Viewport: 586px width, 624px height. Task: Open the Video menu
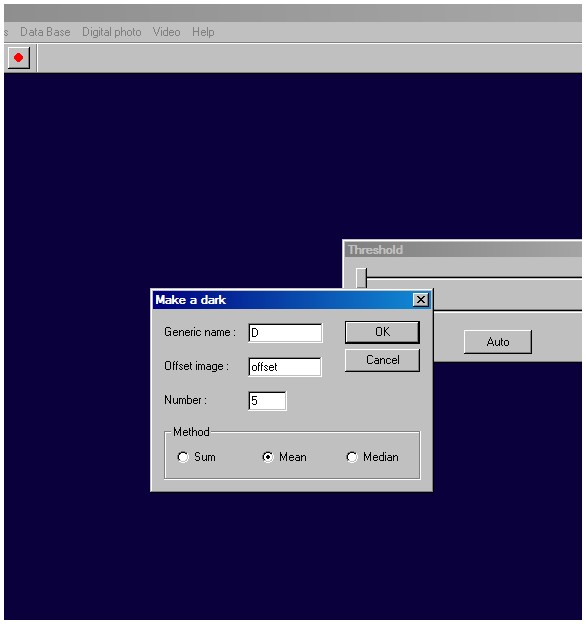pyautogui.click(x=166, y=32)
